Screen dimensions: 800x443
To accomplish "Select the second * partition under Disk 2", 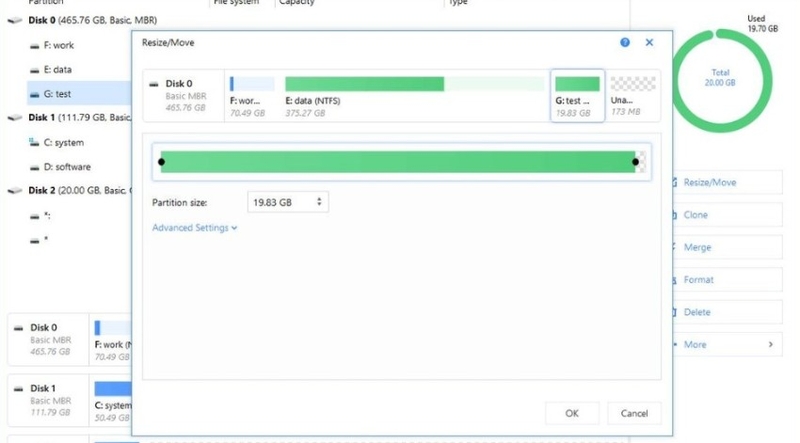I will (46, 239).
